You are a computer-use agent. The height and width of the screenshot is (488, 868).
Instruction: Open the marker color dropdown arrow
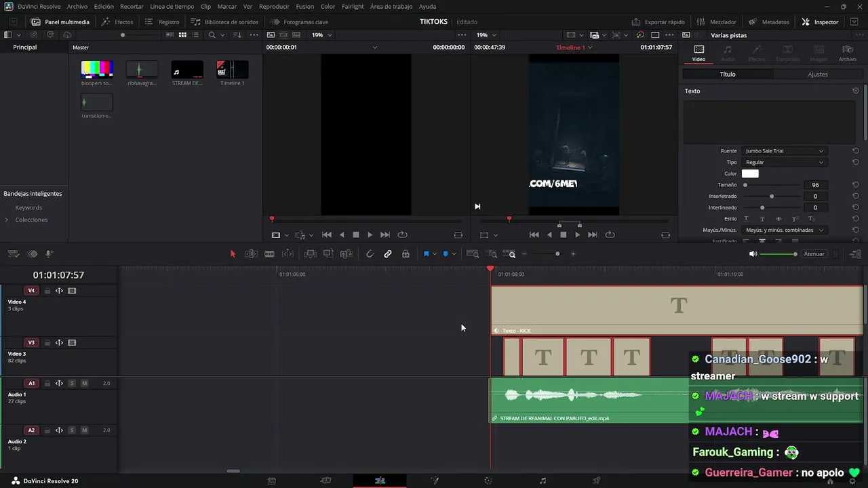[454, 253]
